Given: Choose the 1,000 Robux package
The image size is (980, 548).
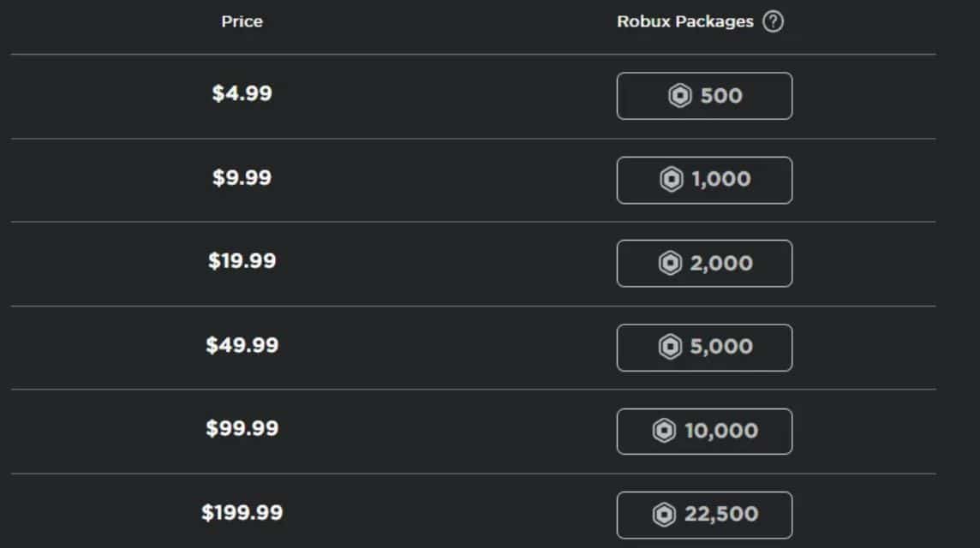Looking at the screenshot, I should tap(704, 180).
